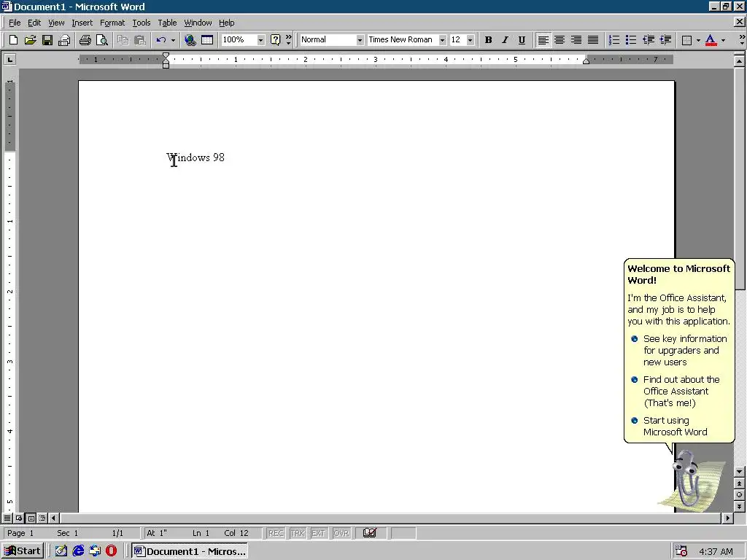This screenshot has width=747, height=560.
Task: Open Print Preview magnifier icon
Action: [102, 40]
